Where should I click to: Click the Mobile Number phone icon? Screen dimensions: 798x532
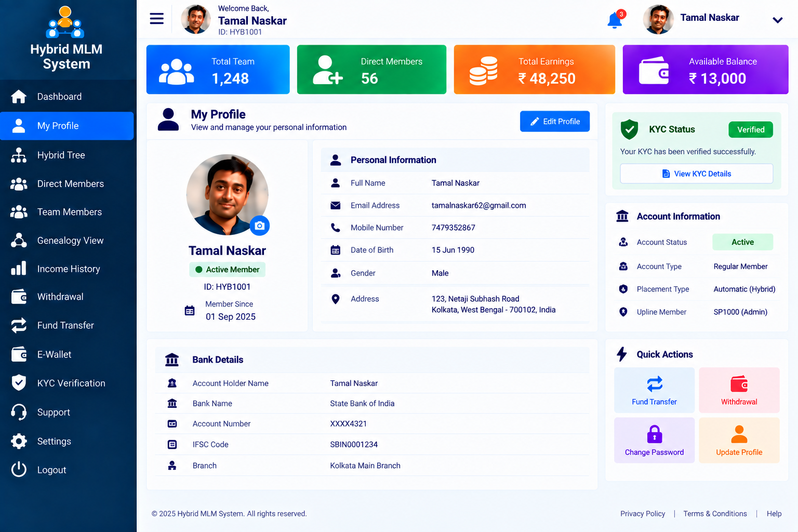[x=336, y=228]
